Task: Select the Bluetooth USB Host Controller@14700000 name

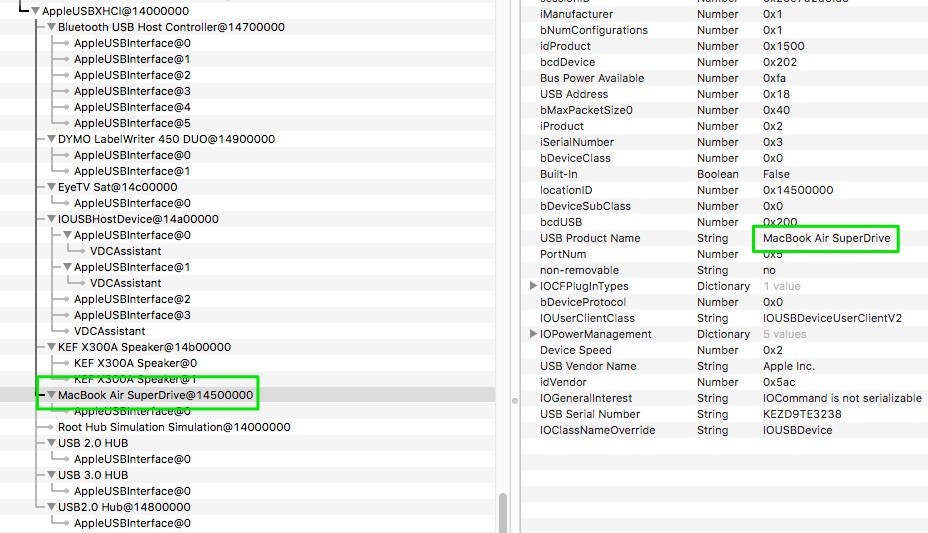Action: (x=171, y=27)
